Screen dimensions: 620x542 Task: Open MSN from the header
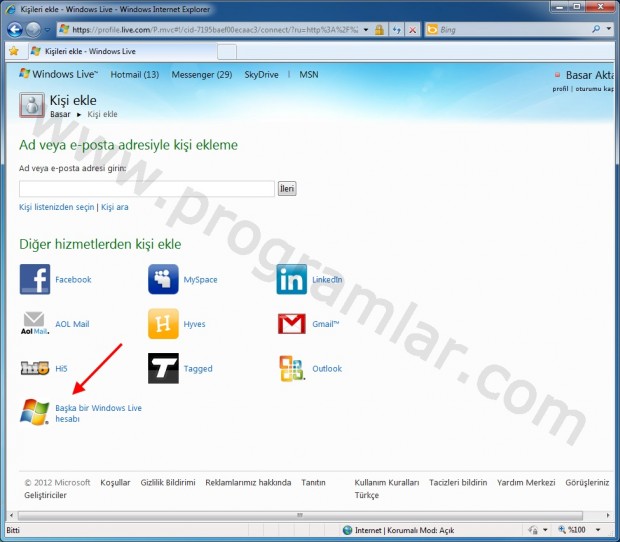(309, 75)
